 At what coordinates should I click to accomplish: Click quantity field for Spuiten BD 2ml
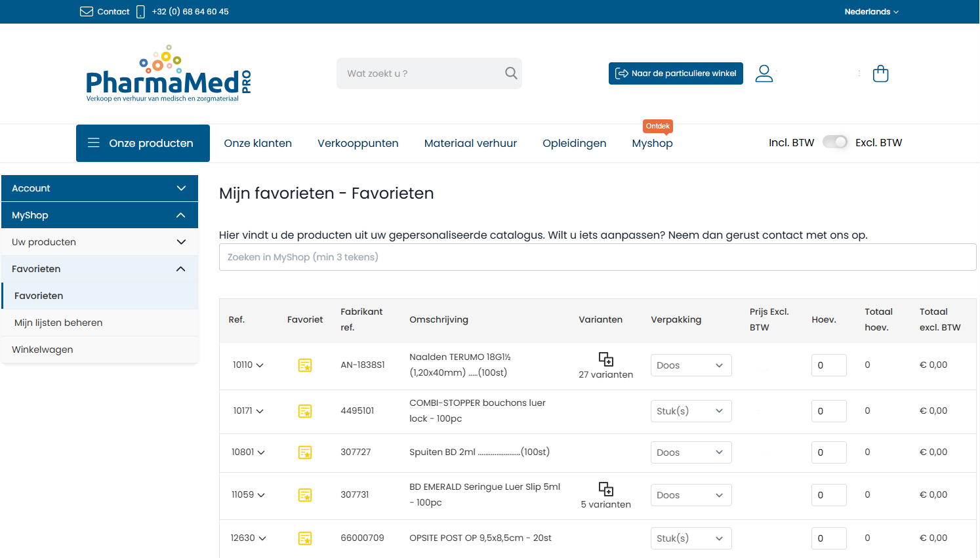tap(828, 452)
